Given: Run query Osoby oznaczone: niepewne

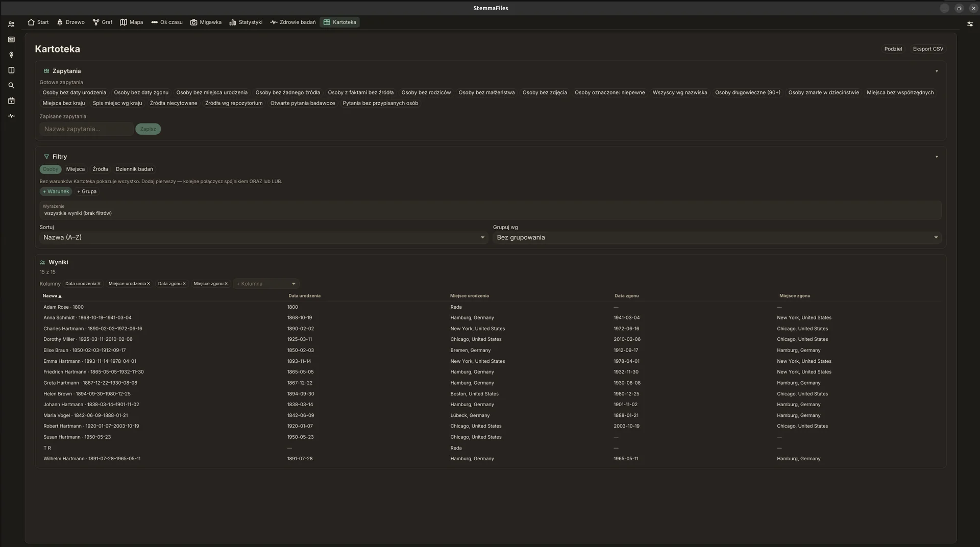Looking at the screenshot, I should 610,93.
